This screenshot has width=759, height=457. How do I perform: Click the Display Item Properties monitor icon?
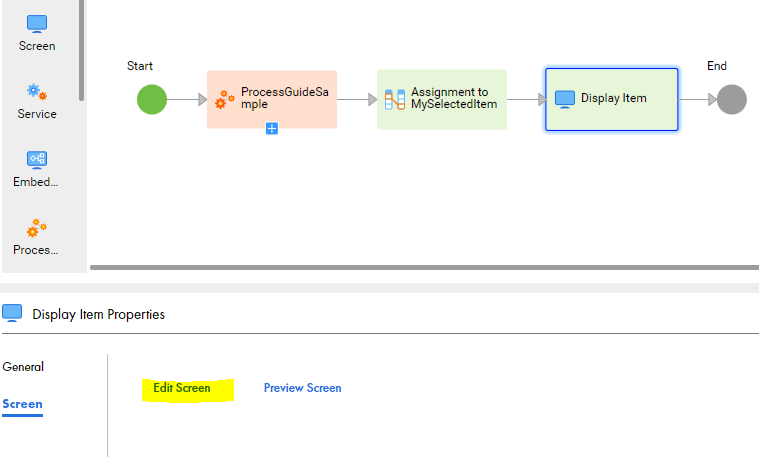(x=12, y=313)
